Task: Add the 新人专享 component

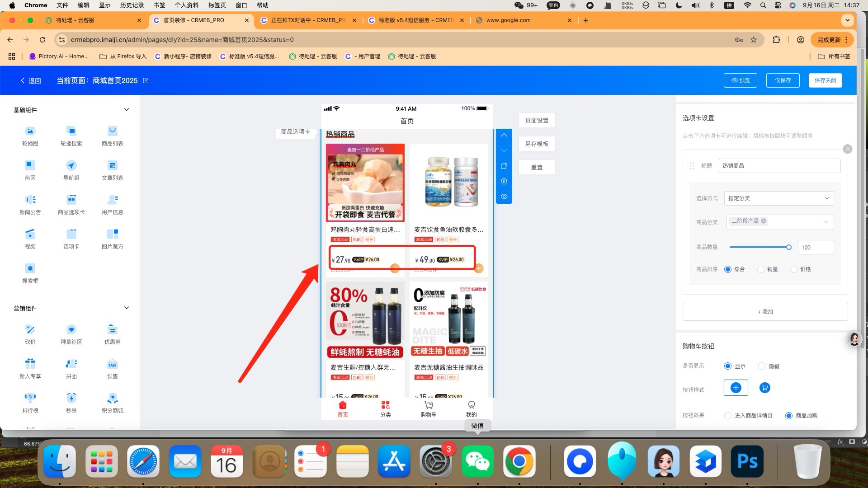Action: point(30,369)
